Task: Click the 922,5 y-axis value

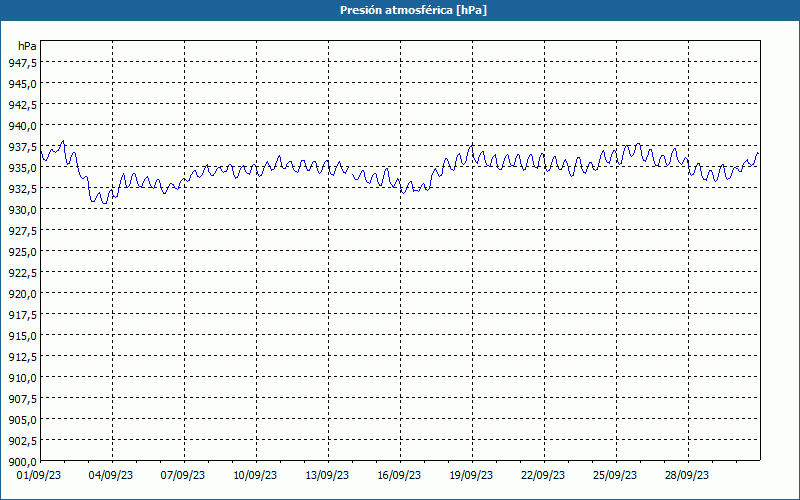Action: 22,272
